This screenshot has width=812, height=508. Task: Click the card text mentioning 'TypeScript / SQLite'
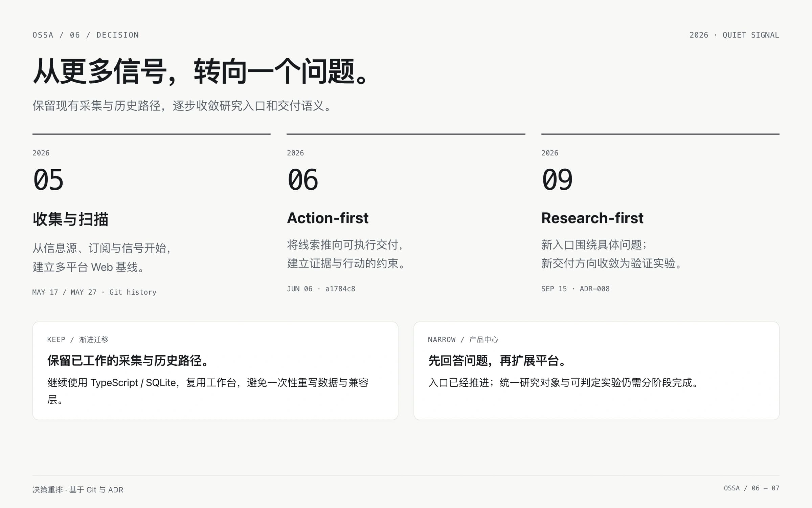pos(208,391)
